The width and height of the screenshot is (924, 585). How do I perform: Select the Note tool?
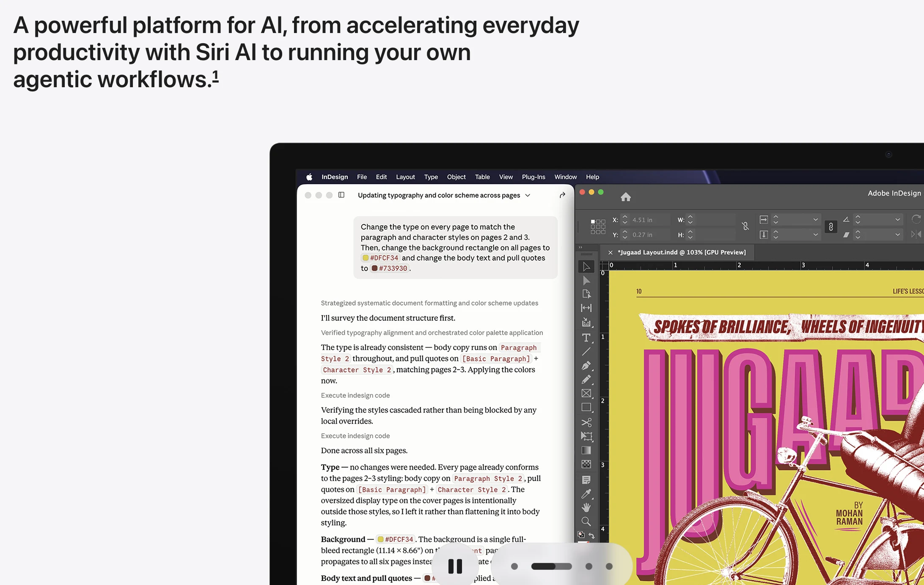[586, 480]
